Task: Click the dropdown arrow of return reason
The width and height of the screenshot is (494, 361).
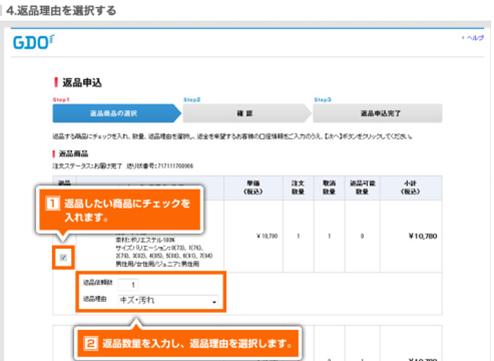Action: (x=214, y=302)
